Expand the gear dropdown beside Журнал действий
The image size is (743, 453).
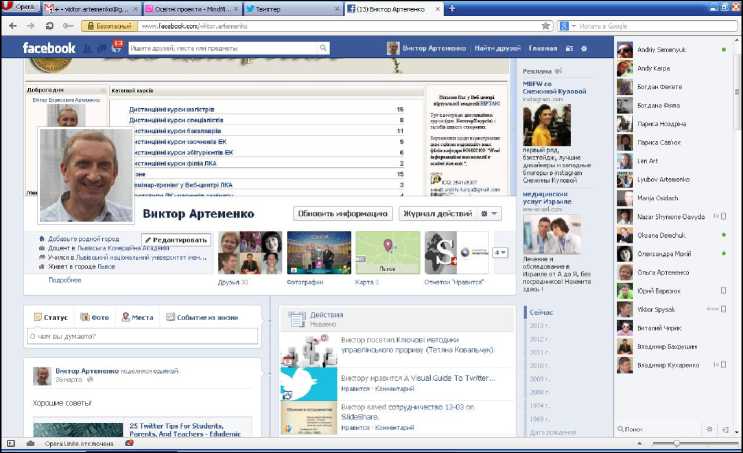point(489,213)
